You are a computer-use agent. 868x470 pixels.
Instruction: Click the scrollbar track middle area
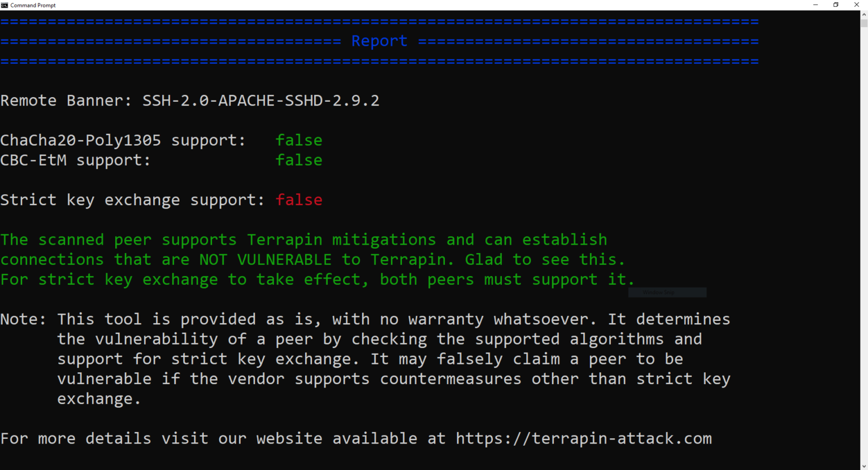coord(864,237)
